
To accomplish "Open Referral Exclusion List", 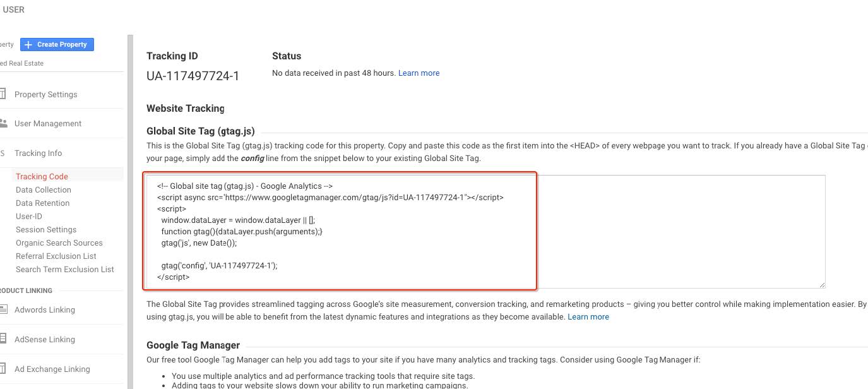I will (x=56, y=256).
